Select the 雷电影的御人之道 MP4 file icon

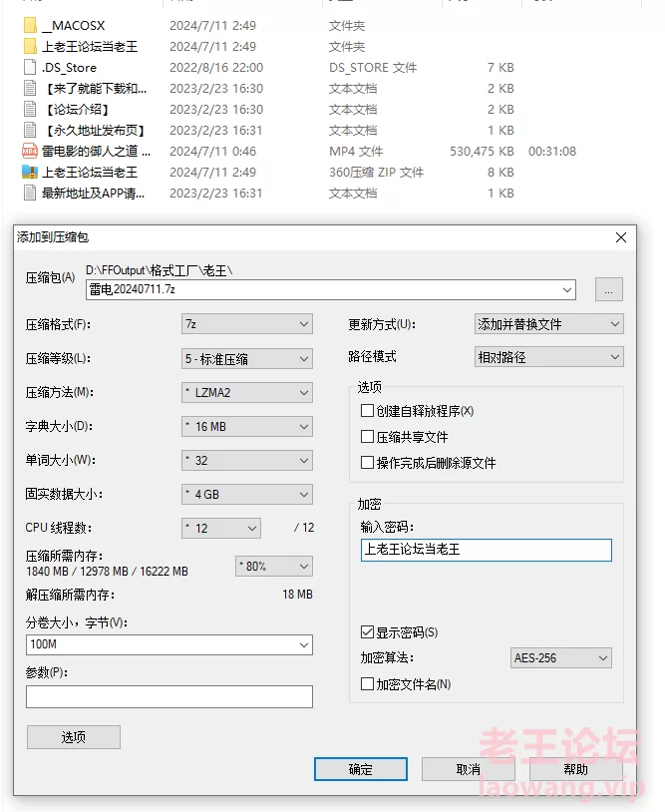pyautogui.click(x=30, y=152)
